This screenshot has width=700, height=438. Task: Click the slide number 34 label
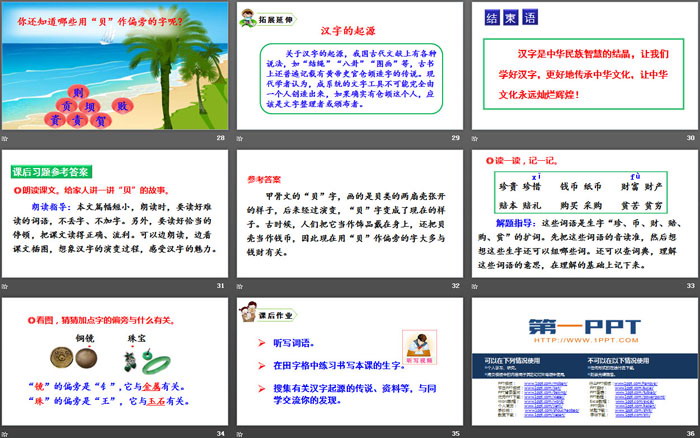(x=221, y=434)
